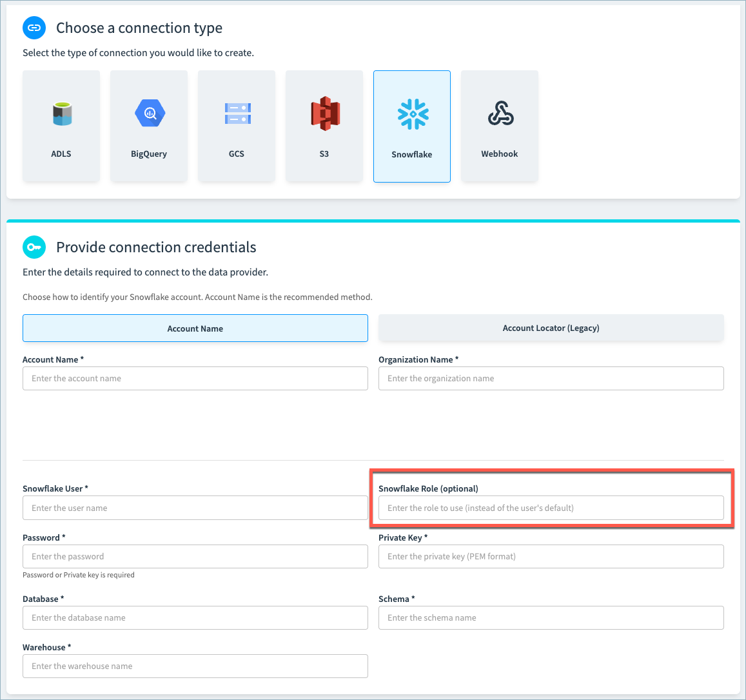
Task: Click into the Private Key field
Action: point(551,556)
